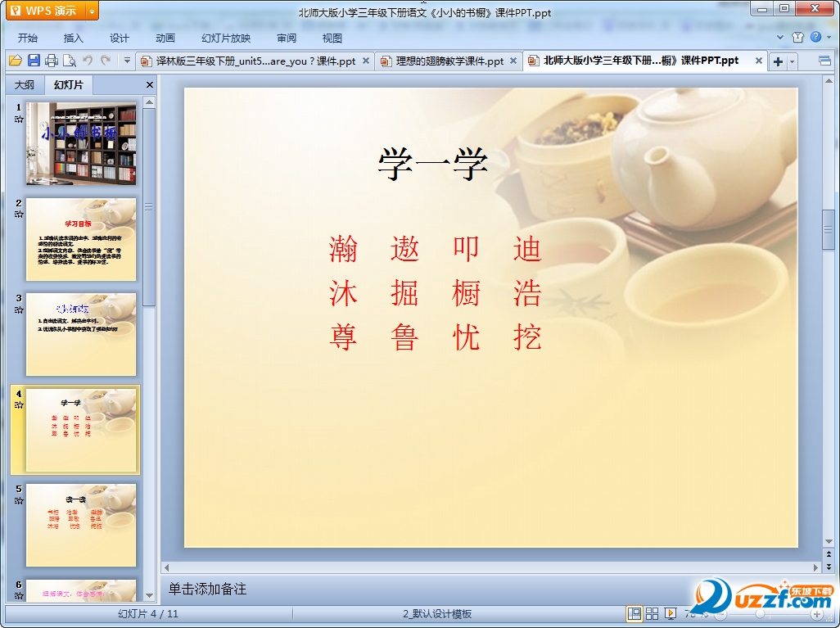Image resolution: width=840 pixels, height=628 pixels.
Task: Expand the dropdown arrow beside WPS 演示
Action: (x=93, y=11)
